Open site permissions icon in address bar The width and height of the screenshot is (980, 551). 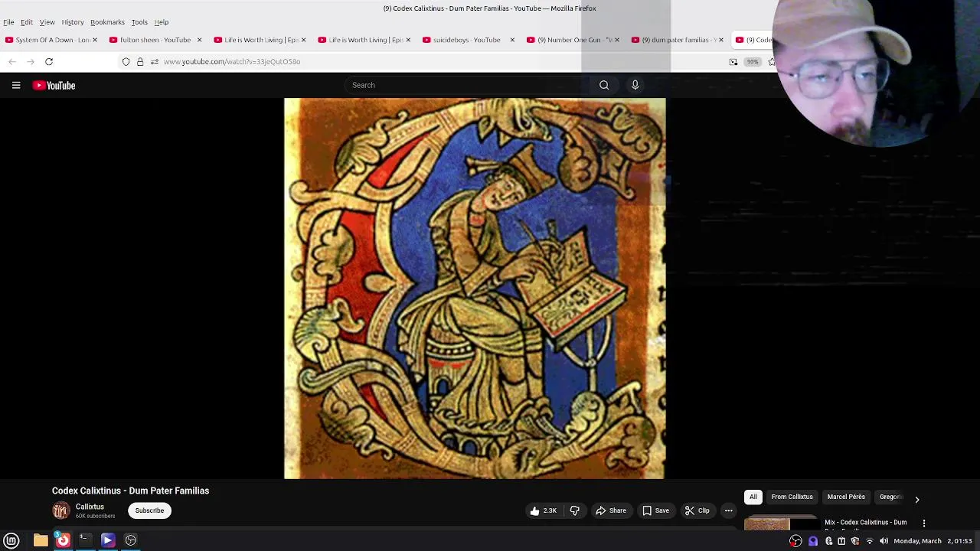(x=154, y=61)
